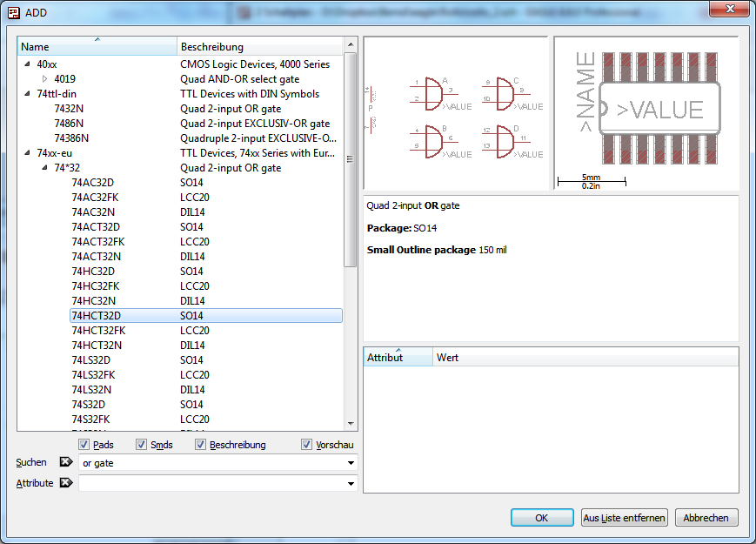Click the OR gate schematic symbol preview
This screenshot has width=756, height=544.
coord(455,113)
